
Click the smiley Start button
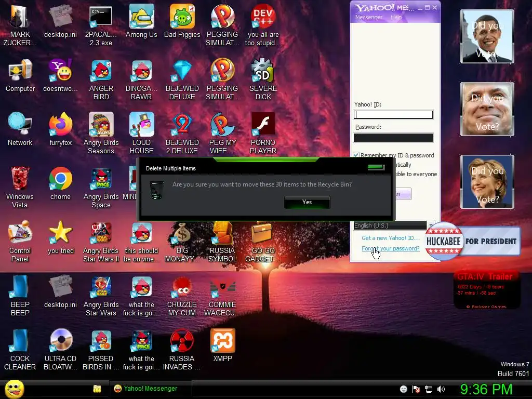(x=14, y=389)
